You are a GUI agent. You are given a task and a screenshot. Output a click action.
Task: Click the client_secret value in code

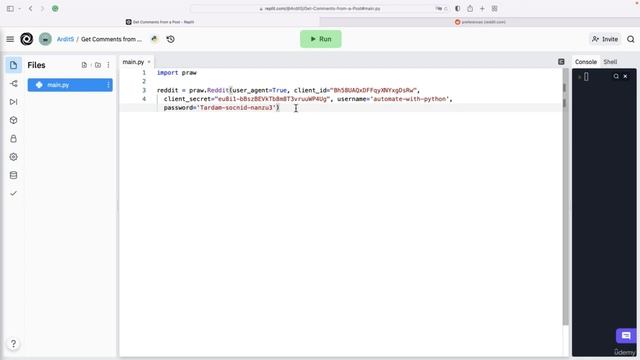pos(272,99)
